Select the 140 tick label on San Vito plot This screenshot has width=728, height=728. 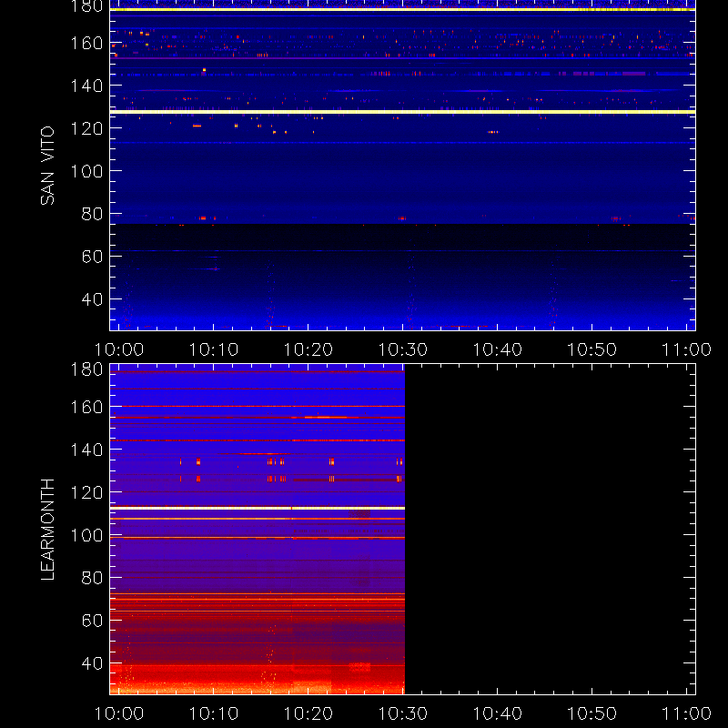86,86
